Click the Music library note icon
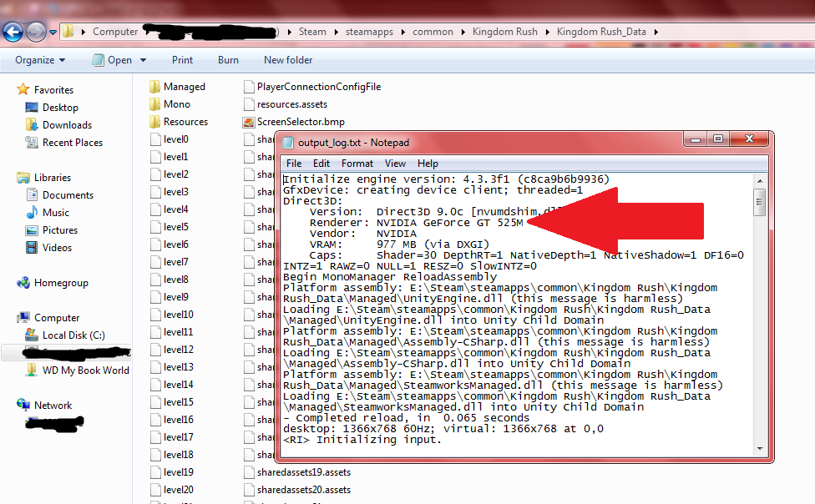This screenshot has width=815, height=504. point(32,213)
